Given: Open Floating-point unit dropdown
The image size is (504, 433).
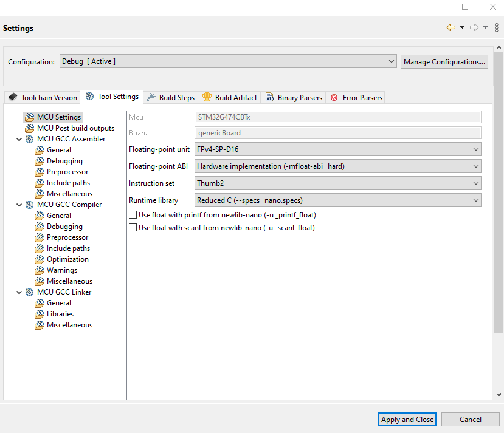Looking at the screenshot, I should coord(338,149).
